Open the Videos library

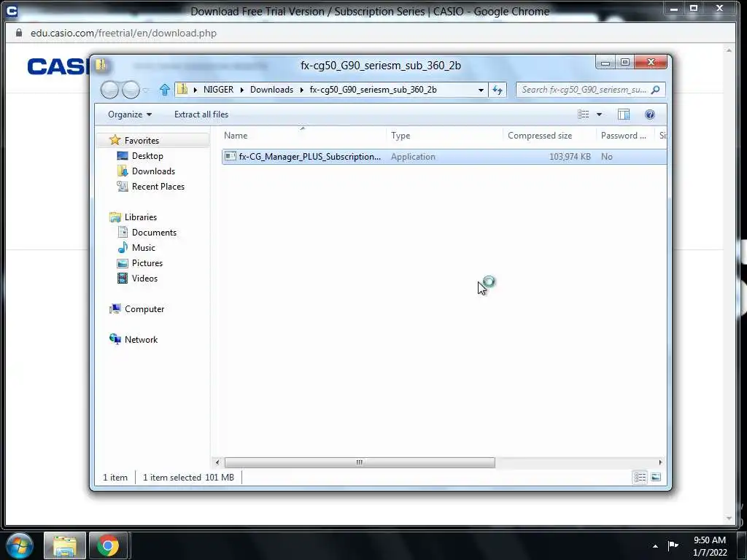pos(144,279)
